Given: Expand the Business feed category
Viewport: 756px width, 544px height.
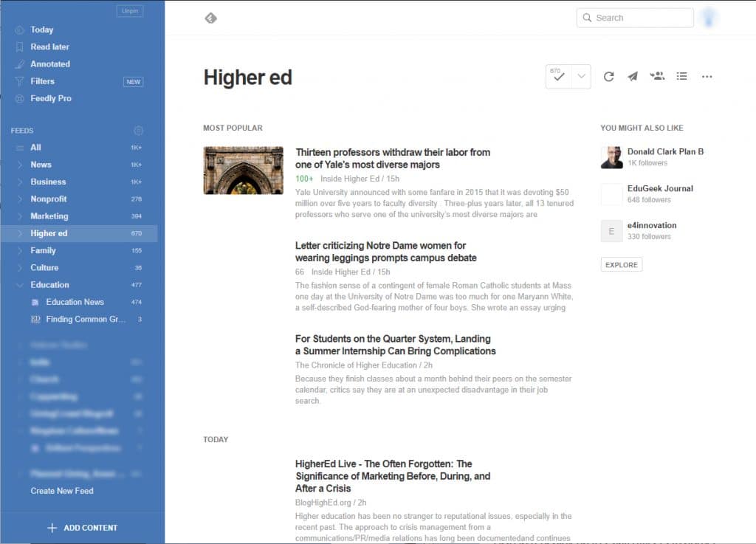Looking at the screenshot, I should pos(19,182).
